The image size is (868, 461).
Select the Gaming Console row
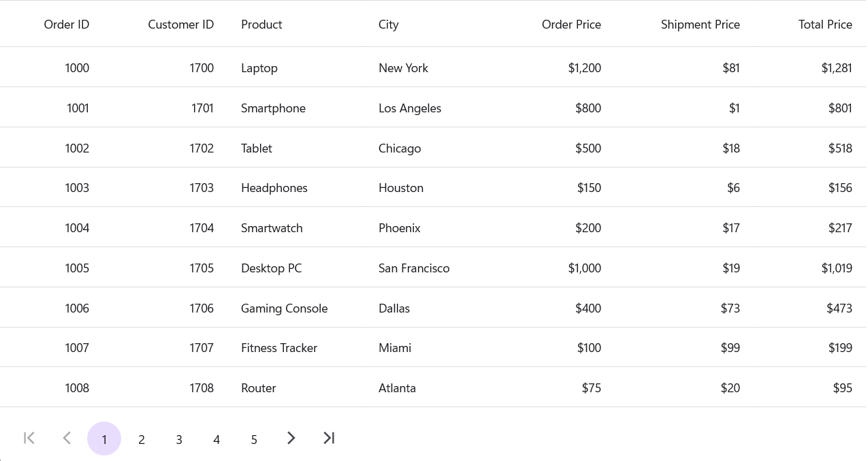tap(284, 308)
